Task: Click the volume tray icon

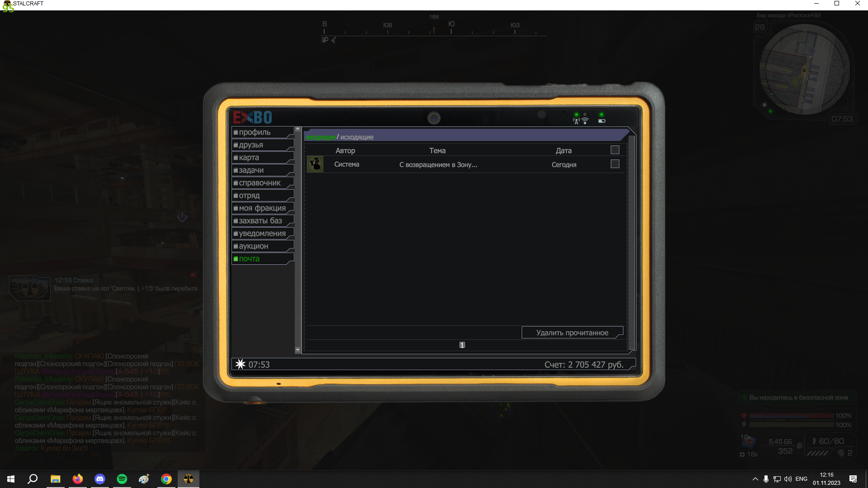Action: (788, 479)
